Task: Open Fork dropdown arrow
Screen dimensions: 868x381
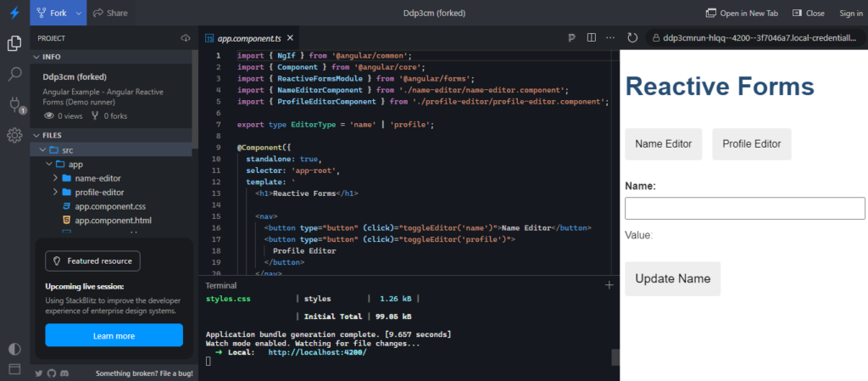Action: click(79, 13)
